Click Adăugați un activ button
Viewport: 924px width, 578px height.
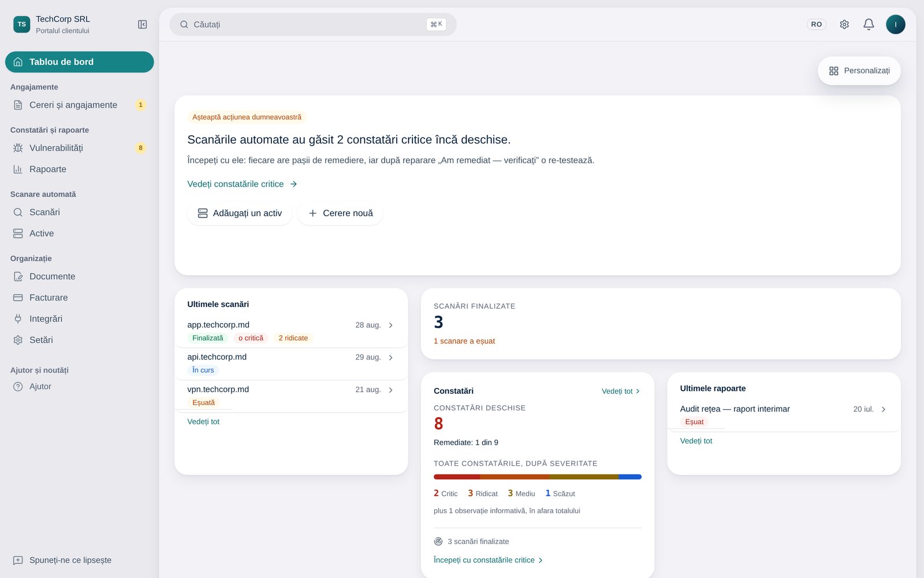240,213
